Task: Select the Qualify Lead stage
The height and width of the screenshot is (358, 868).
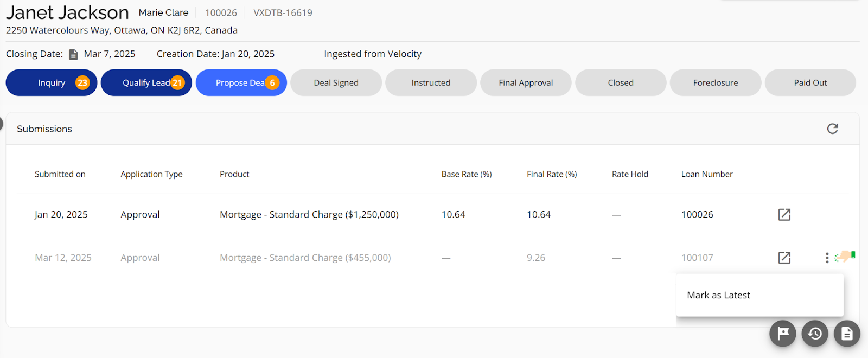Action: point(146,82)
